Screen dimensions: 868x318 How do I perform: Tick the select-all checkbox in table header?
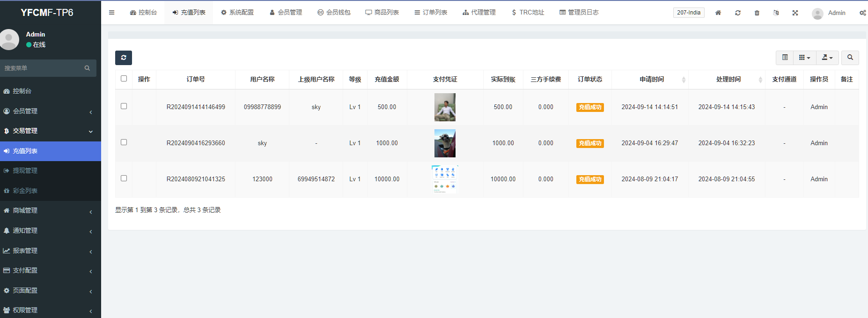(124, 79)
